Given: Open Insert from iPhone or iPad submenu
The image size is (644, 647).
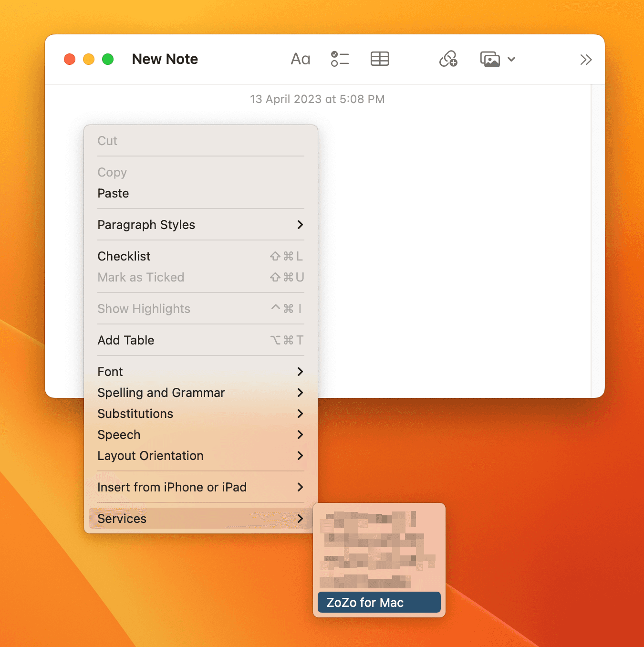Looking at the screenshot, I should point(201,487).
